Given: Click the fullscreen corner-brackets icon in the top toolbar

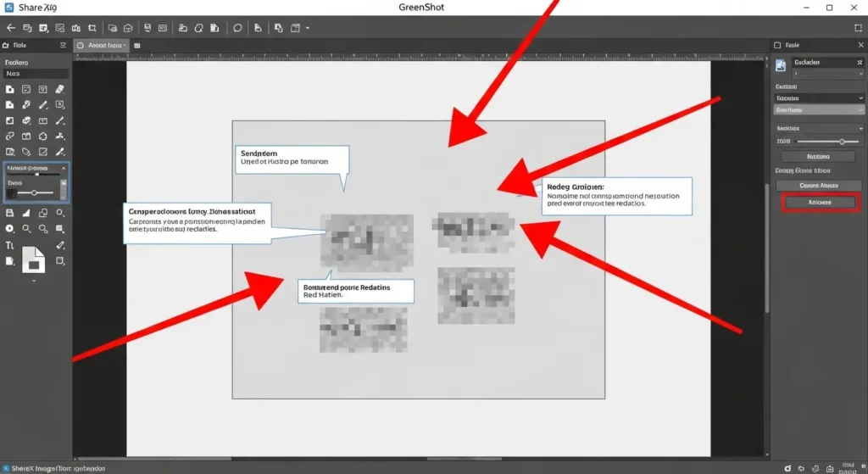Looking at the screenshot, I should click(x=858, y=28).
